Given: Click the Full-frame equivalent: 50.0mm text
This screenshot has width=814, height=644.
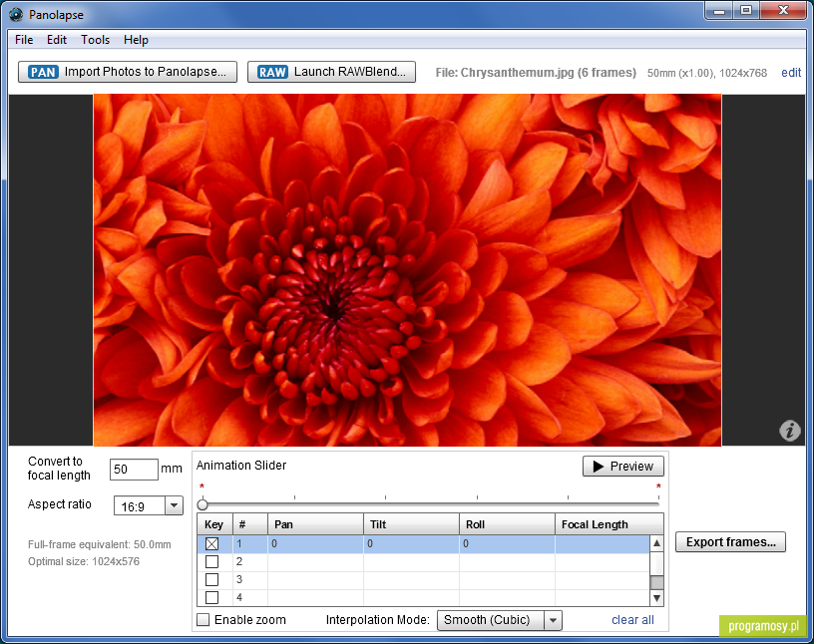Looking at the screenshot, I should point(99,544).
